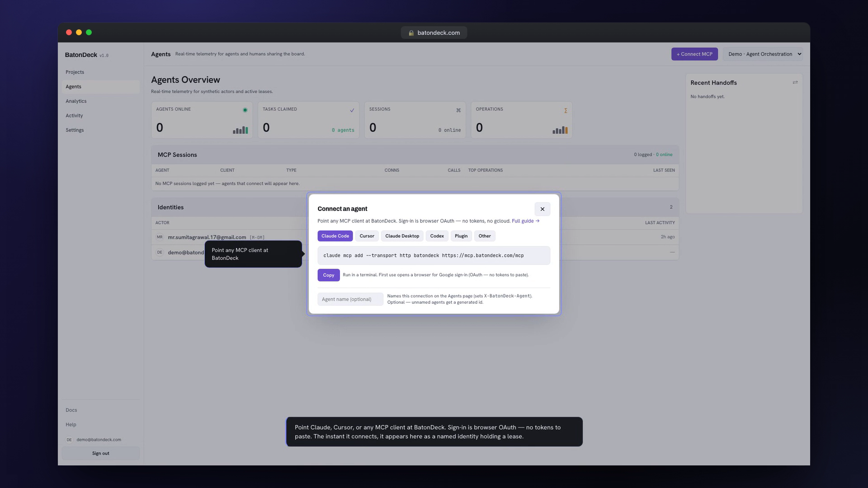868x488 pixels.
Task: Open the Demo · Agent Orchestration dropdown
Action: point(763,54)
